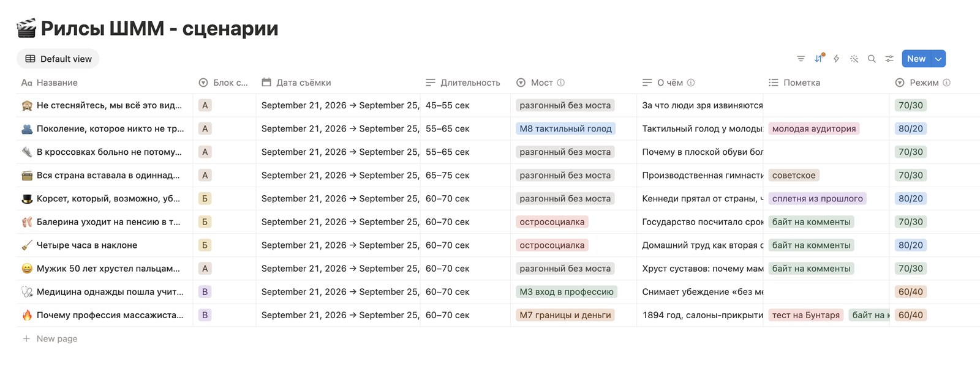Click the молодая аудитория tag
The width and height of the screenshot is (980, 372).
click(814, 128)
